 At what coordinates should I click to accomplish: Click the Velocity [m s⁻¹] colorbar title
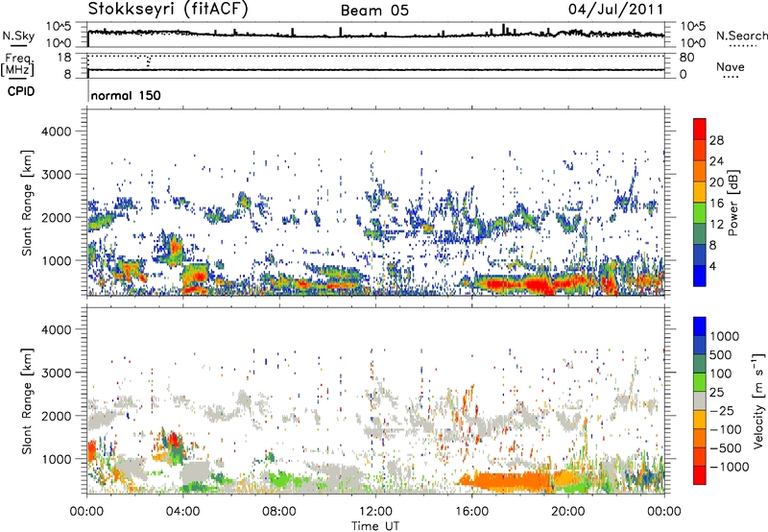(758, 400)
